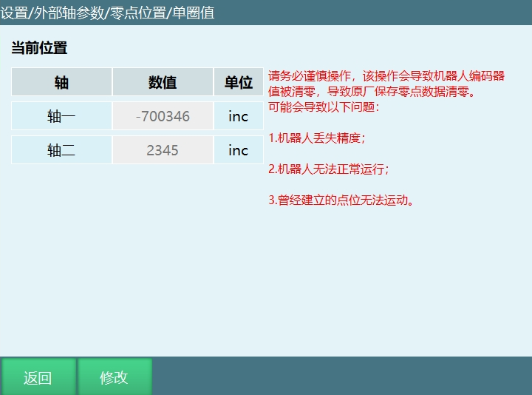Select the 轴一 value field showing -700346
The image size is (532, 395).
pos(163,116)
